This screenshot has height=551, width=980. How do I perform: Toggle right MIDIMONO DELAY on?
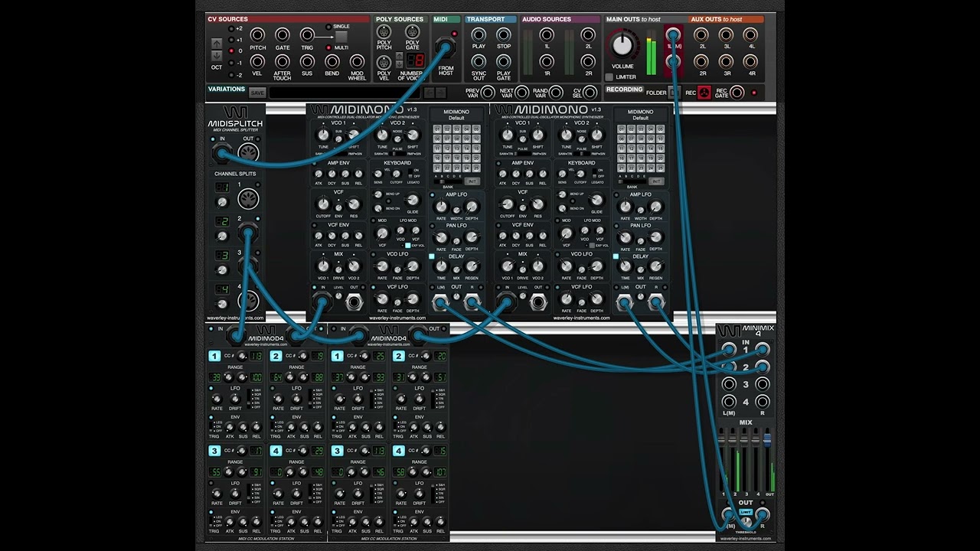coord(616,256)
